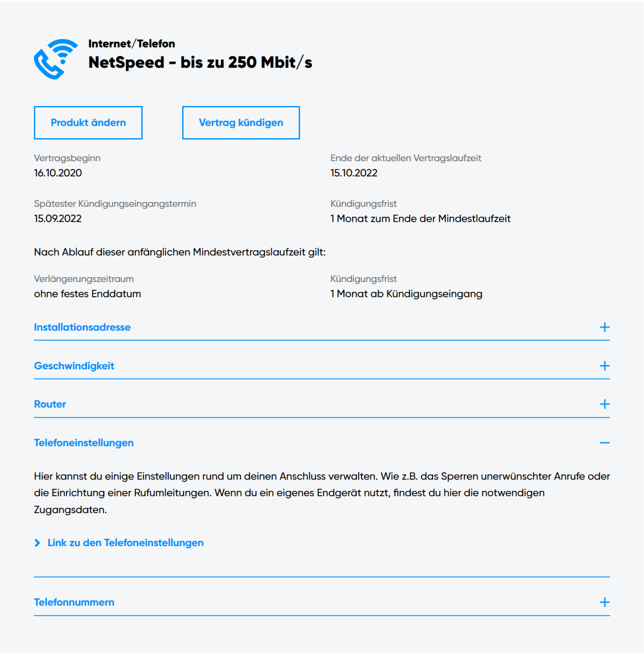644x653 pixels.
Task: Click the plus icon beside Installationsadresse
Action: 604,327
